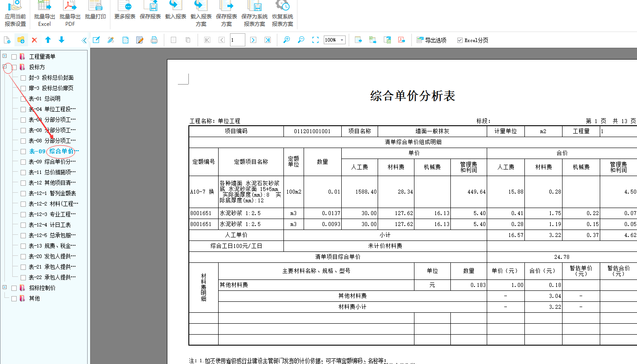Click the red X delete icon
The height and width of the screenshot is (364, 637).
[x=34, y=40]
